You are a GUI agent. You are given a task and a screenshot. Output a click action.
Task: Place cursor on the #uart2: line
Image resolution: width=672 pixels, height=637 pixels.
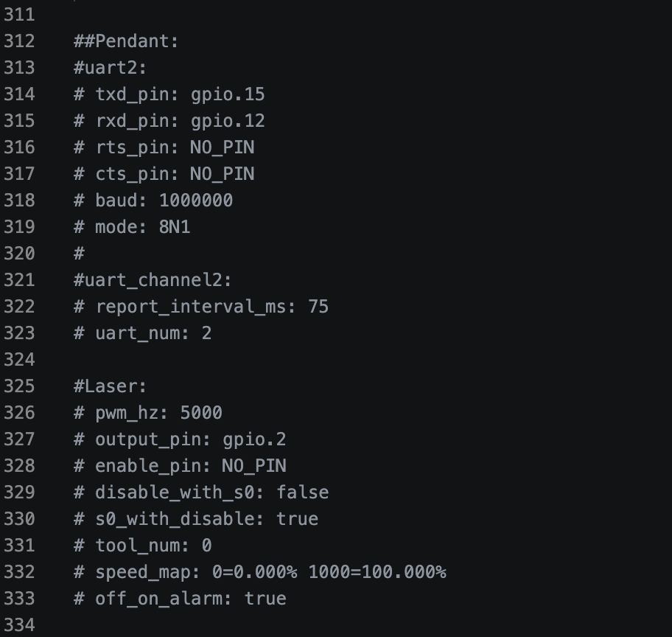click(111, 68)
